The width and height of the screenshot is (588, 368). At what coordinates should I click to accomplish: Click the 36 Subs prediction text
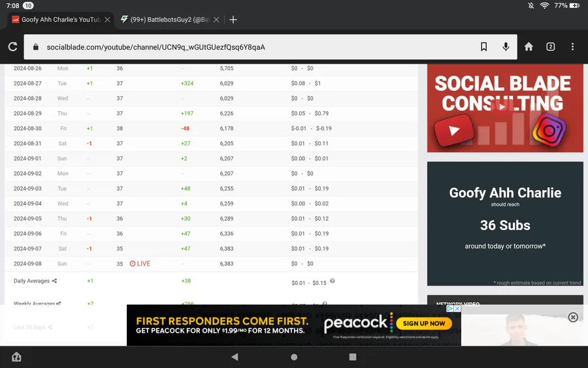pos(505,225)
